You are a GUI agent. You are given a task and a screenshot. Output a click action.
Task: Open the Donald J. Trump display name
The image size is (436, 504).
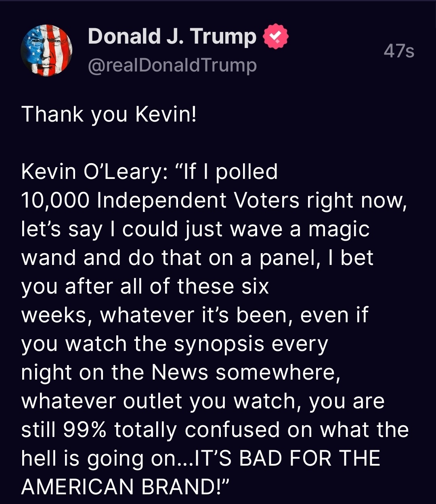(x=172, y=36)
